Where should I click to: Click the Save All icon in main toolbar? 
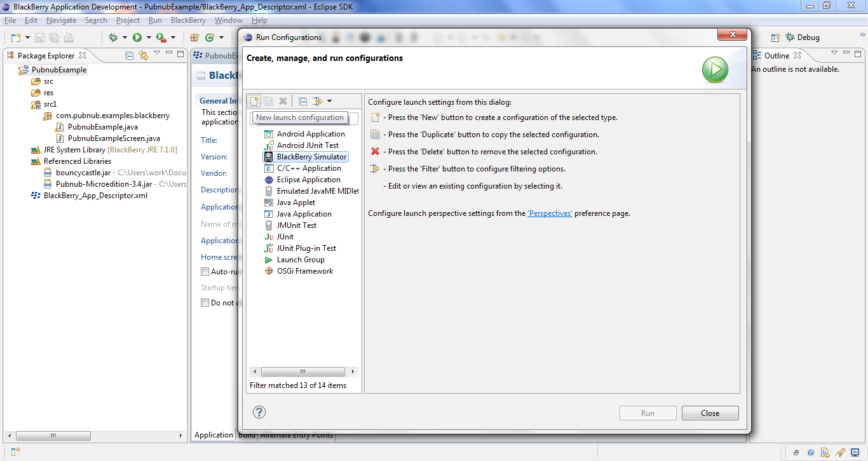pyautogui.click(x=54, y=37)
